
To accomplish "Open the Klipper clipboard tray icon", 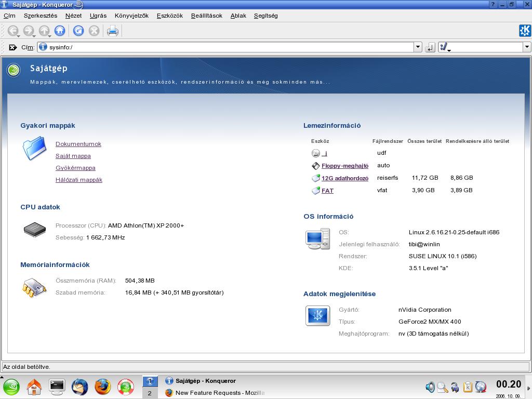I will (468, 387).
